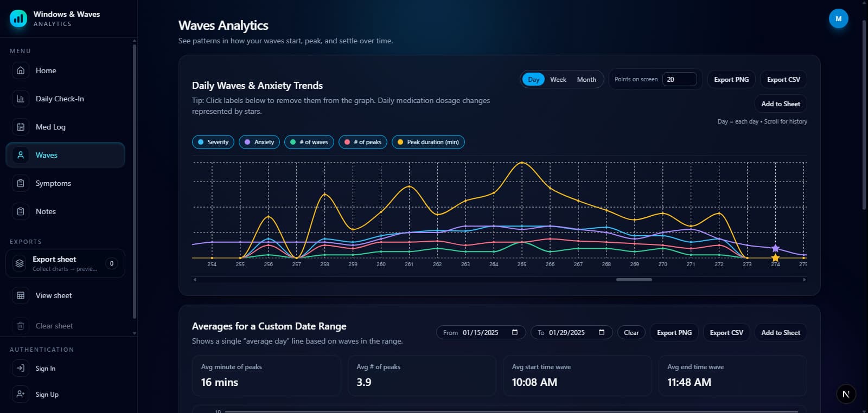The height and width of the screenshot is (413, 868).
Task: Click the Windows & Waves logo icon
Action: [x=18, y=18]
